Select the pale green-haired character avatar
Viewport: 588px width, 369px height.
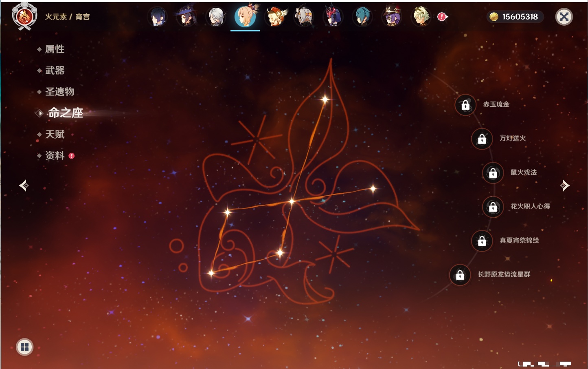click(x=421, y=17)
